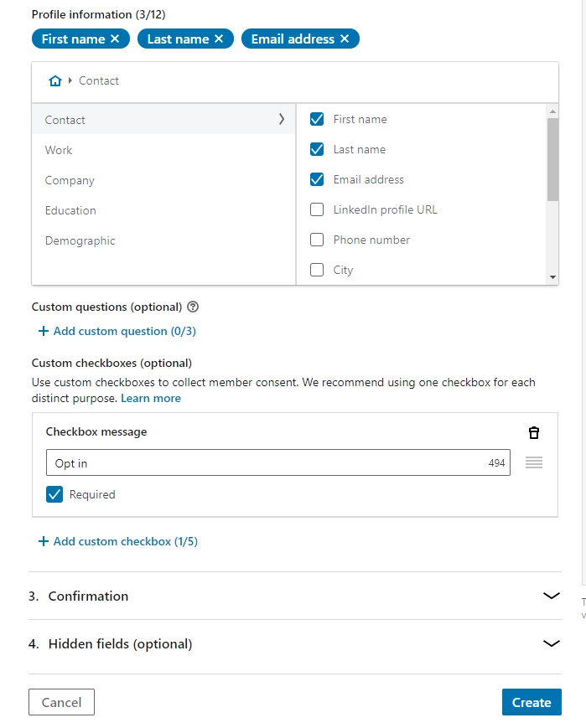586x728 pixels.
Task: Click the plus icon for custom question
Action: pos(44,332)
